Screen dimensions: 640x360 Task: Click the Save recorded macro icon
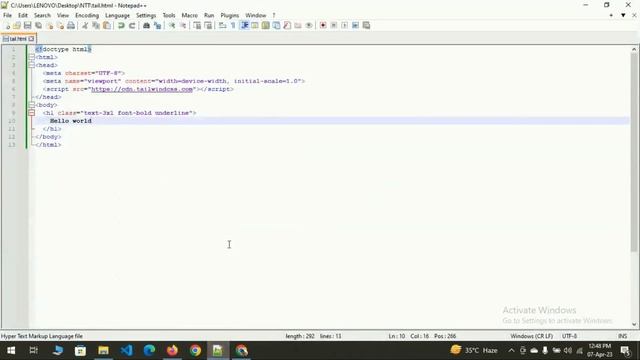pos(366,25)
